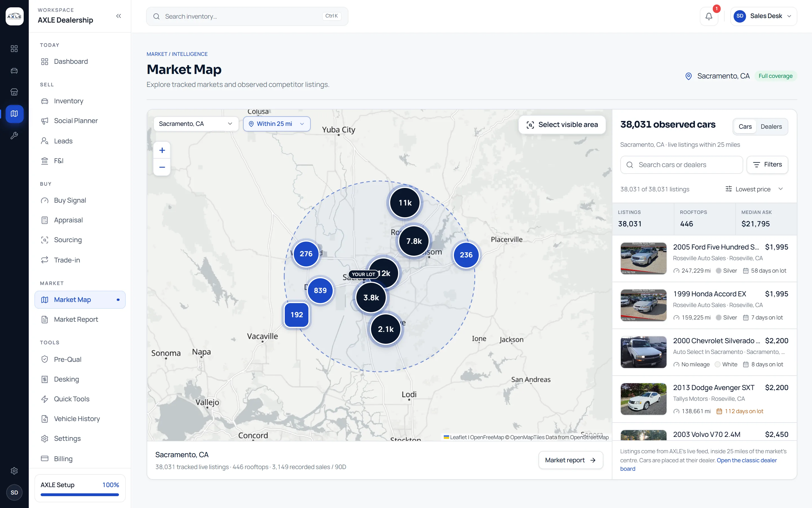The image size is (812, 508).
Task: Open the 2005 Ford Five Hundred thumbnail
Action: point(643,258)
